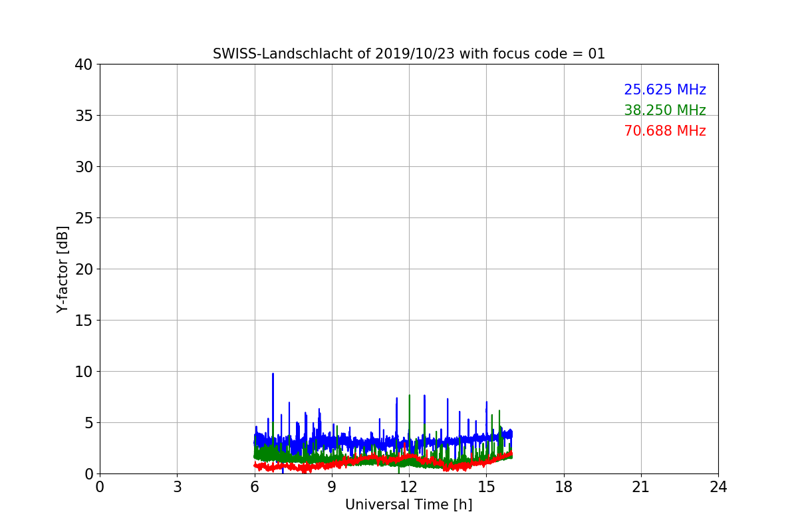Viewport: 798px width, 532px height.
Task: Click the x-axis tick label 24
Action: coord(718,487)
